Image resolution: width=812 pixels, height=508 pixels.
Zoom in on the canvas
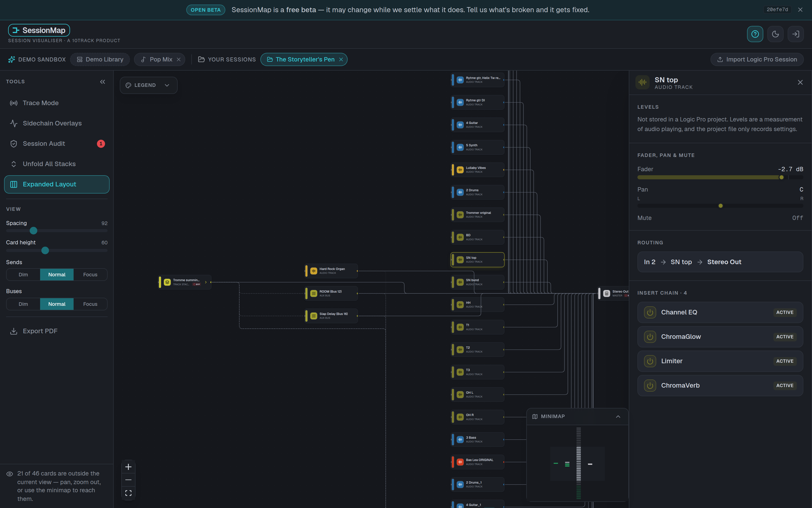click(x=128, y=467)
